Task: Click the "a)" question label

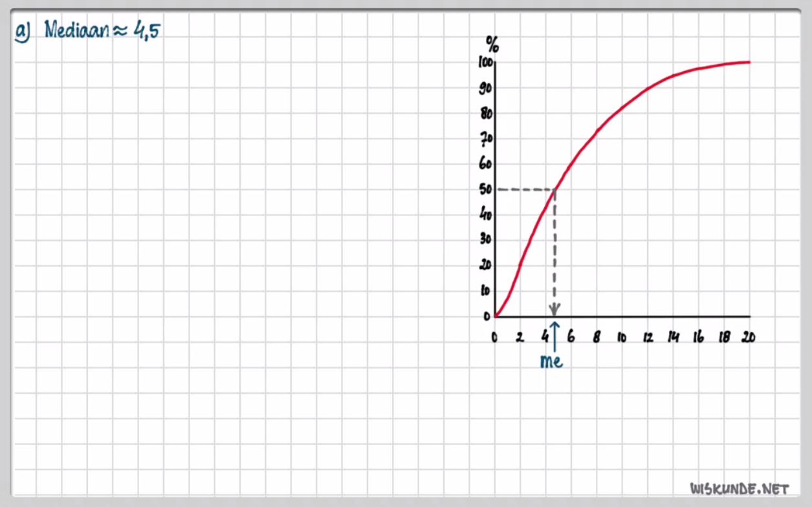Action: click(x=23, y=32)
